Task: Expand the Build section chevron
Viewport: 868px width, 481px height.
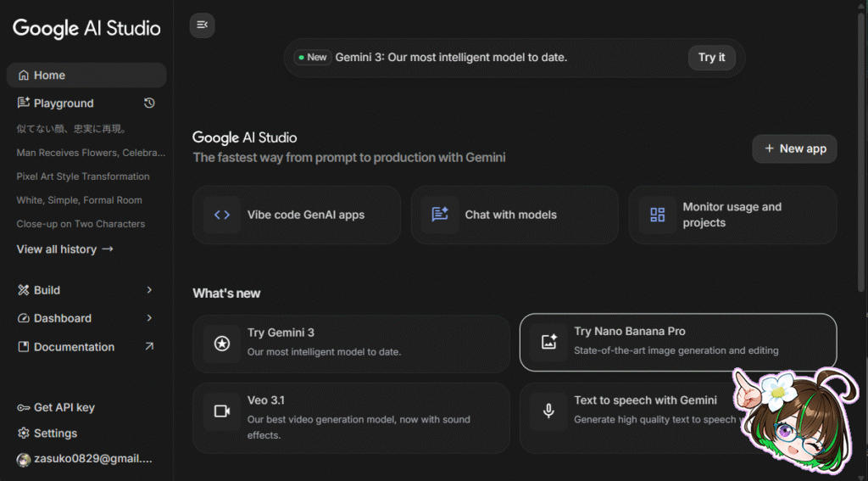Action: [149, 290]
